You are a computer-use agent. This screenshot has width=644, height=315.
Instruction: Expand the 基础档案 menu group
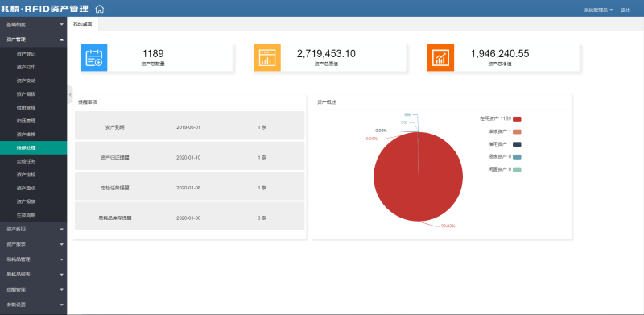click(x=33, y=24)
